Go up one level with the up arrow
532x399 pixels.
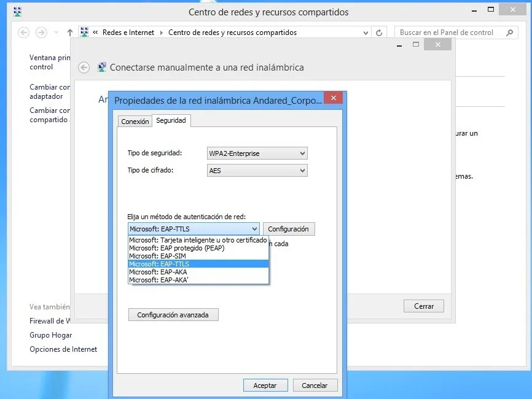[x=70, y=33]
